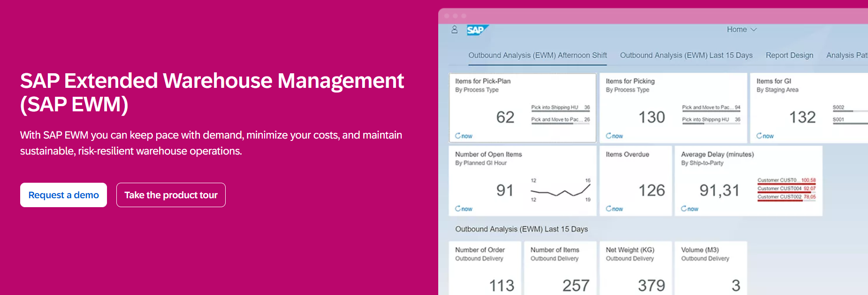The width and height of the screenshot is (868, 295).
Task: Click the user profile icon
Action: pyautogui.click(x=454, y=30)
